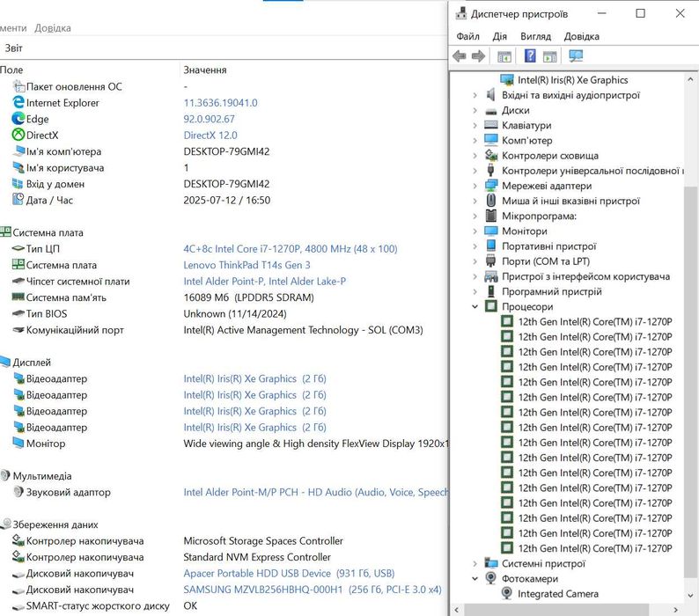This screenshot has height=616, width=699.
Task: Expand the Комп'ютер tree node
Action: (x=475, y=141)
